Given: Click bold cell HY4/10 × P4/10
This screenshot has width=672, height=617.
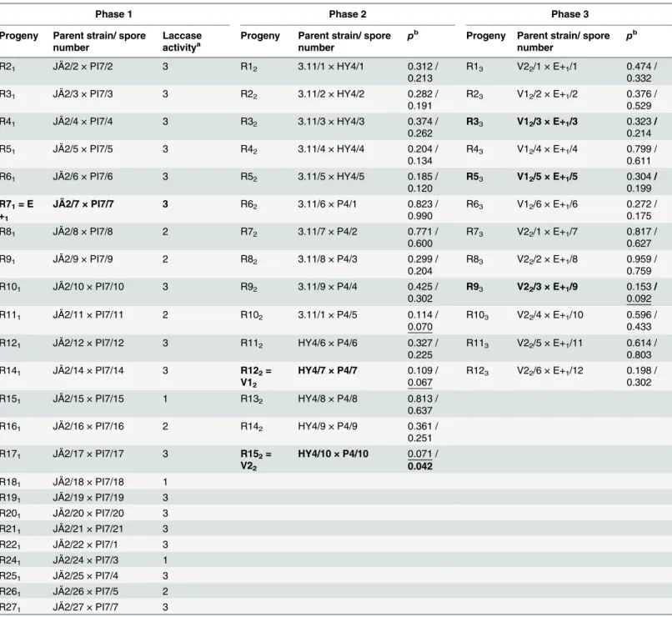Looking at the screenshot, I should pyautogui.click(x=333, y=454).
